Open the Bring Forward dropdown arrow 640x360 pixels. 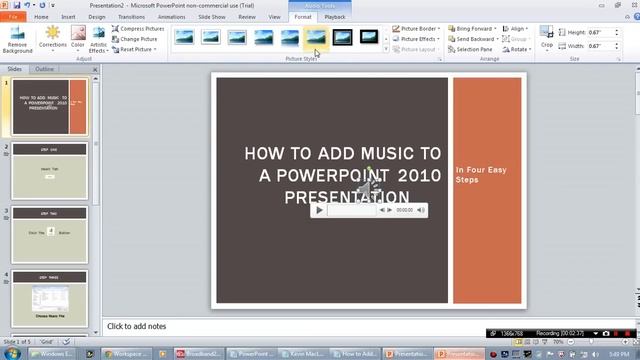pos(495,29)
